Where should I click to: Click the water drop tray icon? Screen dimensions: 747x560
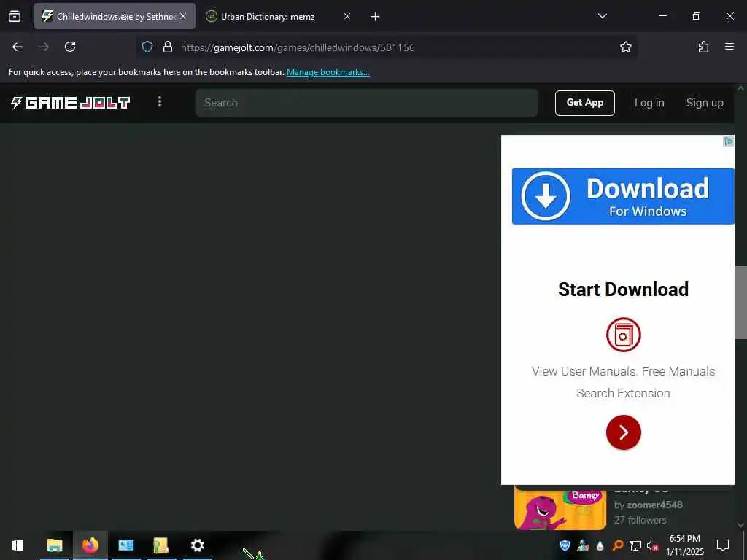pyautogui.click(x=600, y=545)
